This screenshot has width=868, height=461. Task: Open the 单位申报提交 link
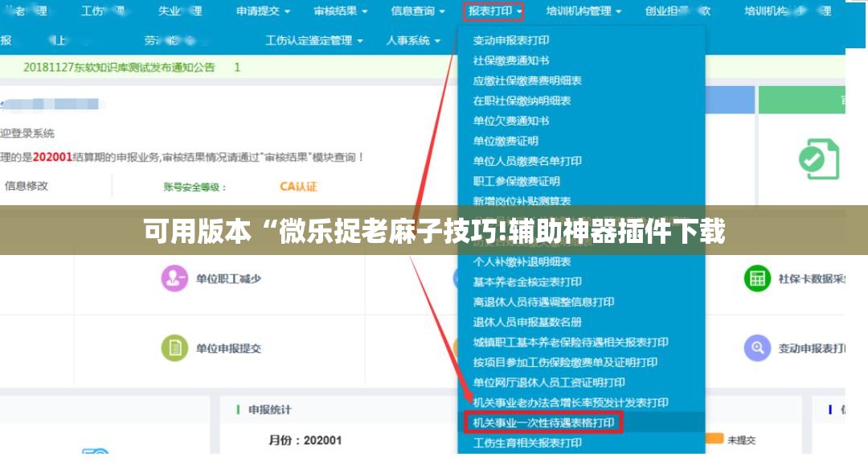point(228,348)
